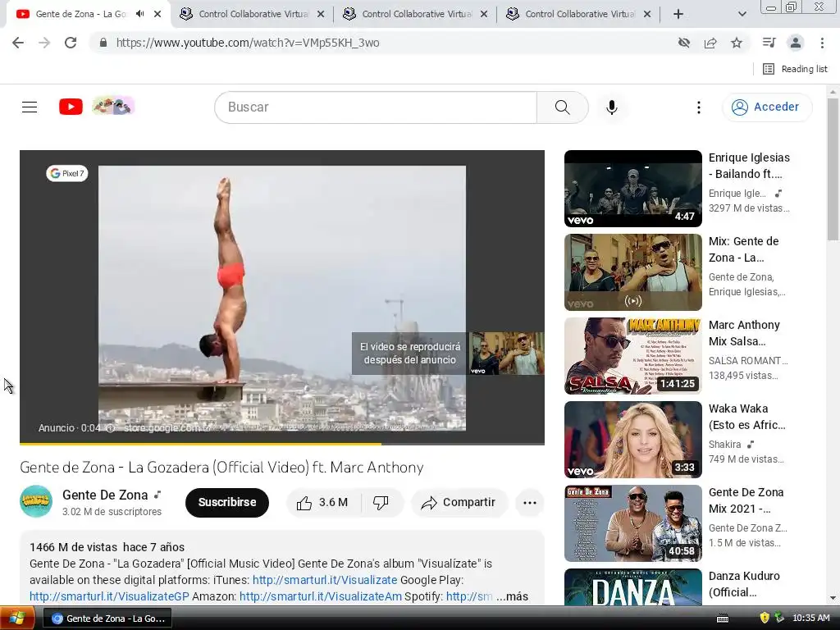Start voice search with microphone icon

611,107
